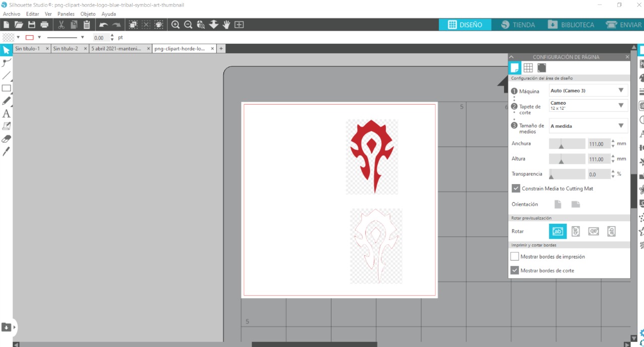644x347 pixels.
Task: Open the Paneles menu
Action: (66, 14)
